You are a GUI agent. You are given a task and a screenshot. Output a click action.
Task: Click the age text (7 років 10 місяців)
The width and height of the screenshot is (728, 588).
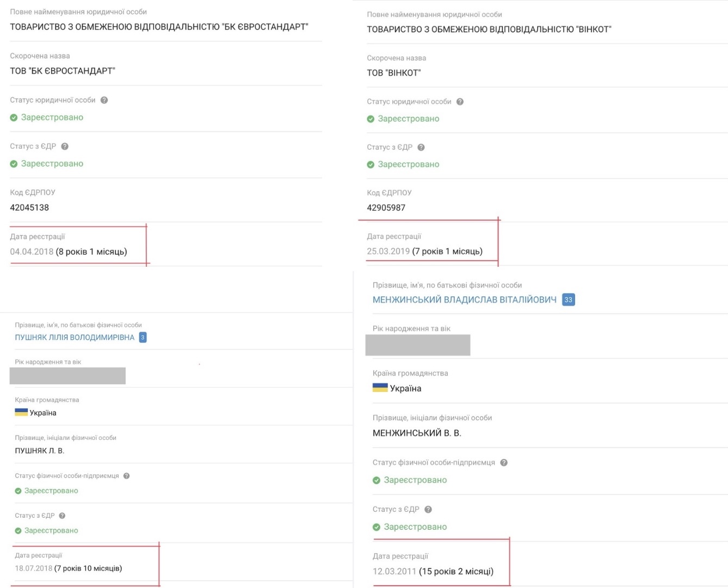[x=88, y=568]
